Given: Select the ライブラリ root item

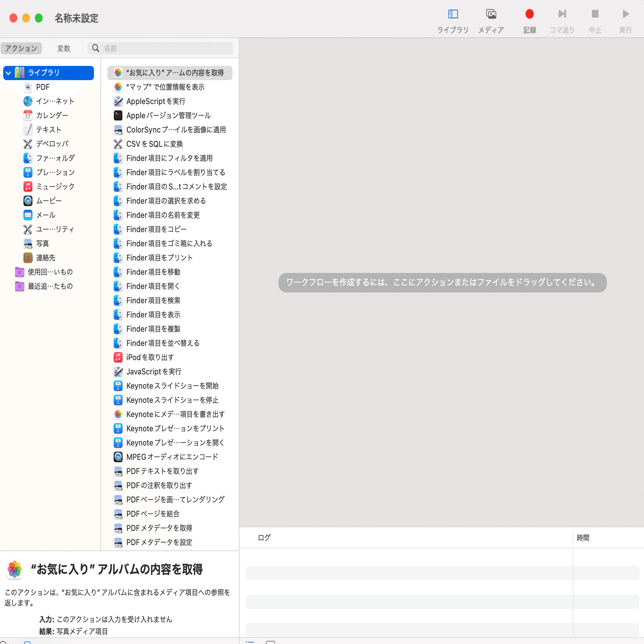Looking at the screenshot, I should 49,73.
